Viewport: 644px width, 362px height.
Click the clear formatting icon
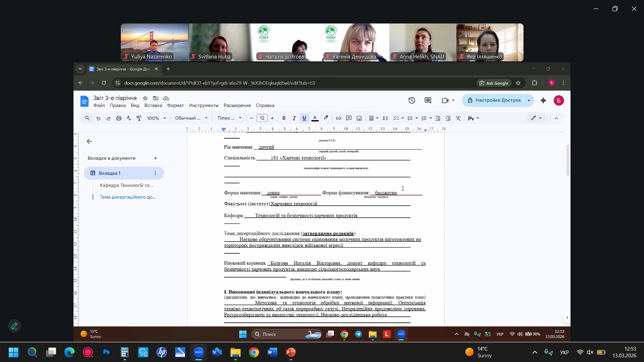coord(458,118)
